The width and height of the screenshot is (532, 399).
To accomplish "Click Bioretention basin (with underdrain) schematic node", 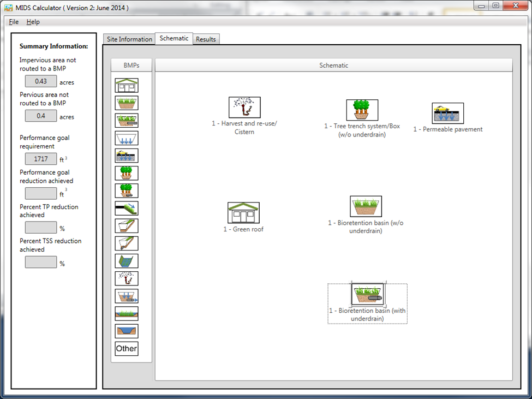I will coord(367,295).
